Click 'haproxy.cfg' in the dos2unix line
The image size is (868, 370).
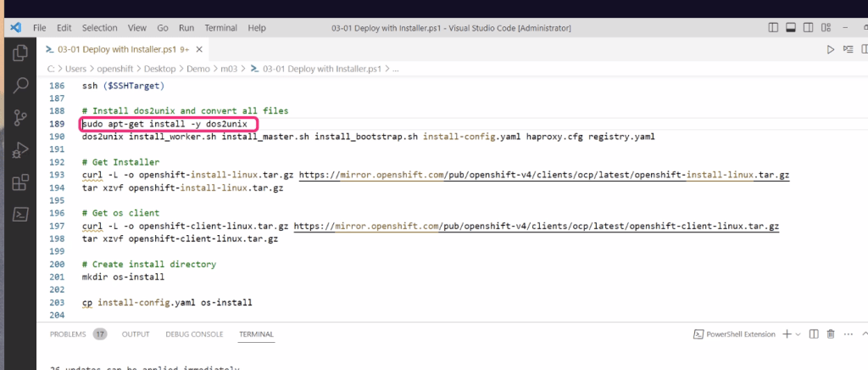(x=554, y=137)
